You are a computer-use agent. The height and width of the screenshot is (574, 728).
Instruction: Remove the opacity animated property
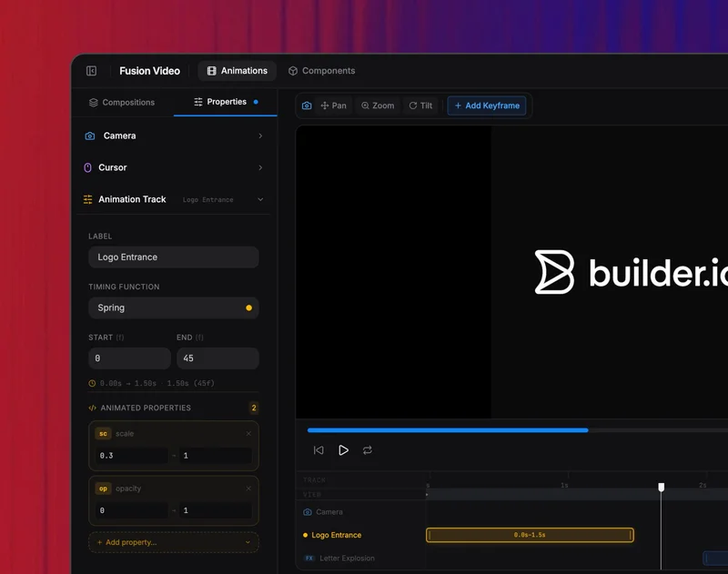248,488
